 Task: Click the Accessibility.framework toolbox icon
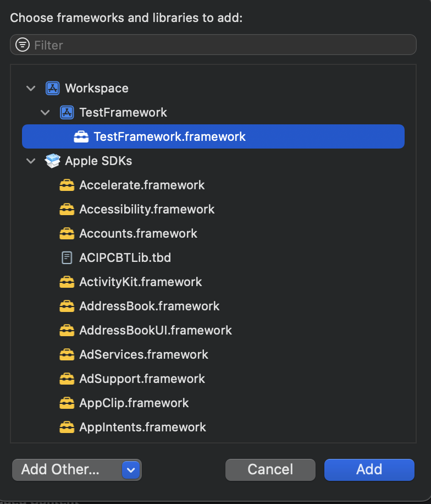67,209
